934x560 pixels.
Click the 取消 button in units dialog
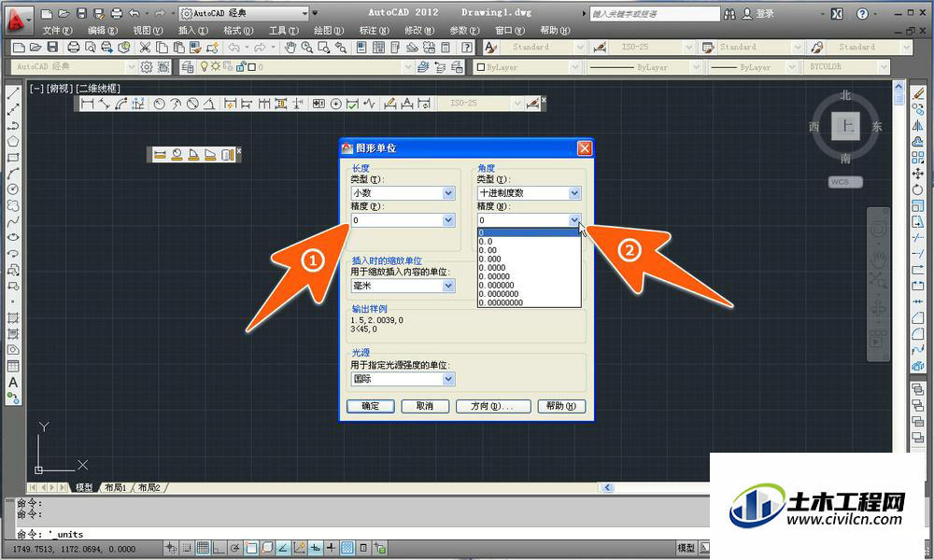coord(425,406)
